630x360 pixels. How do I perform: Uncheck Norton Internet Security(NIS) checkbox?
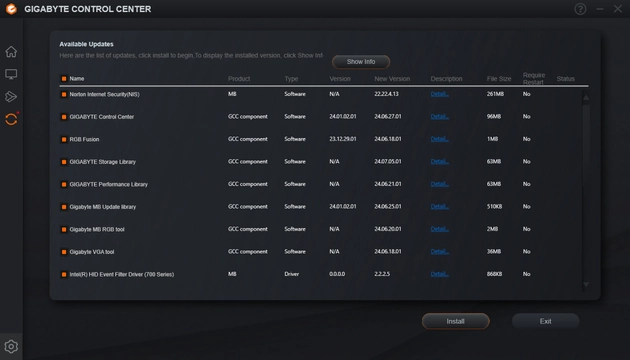(63, 94)
